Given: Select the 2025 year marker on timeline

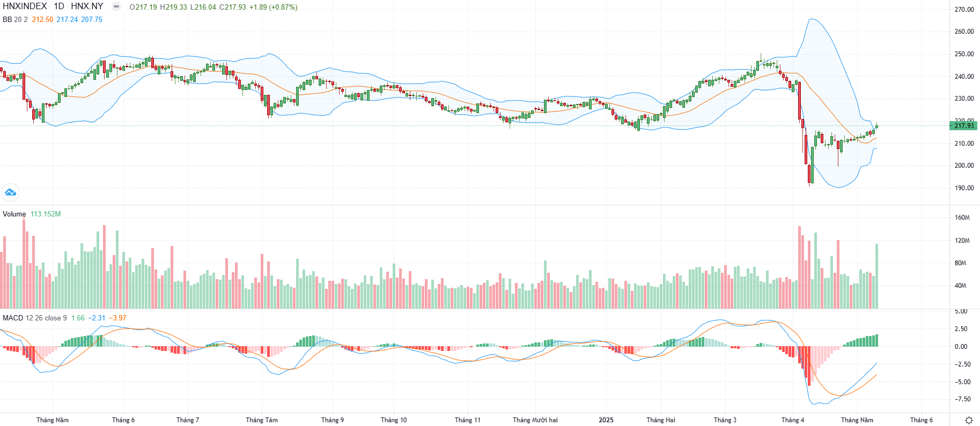Looking at the screenshot, I should pos(606,420).
